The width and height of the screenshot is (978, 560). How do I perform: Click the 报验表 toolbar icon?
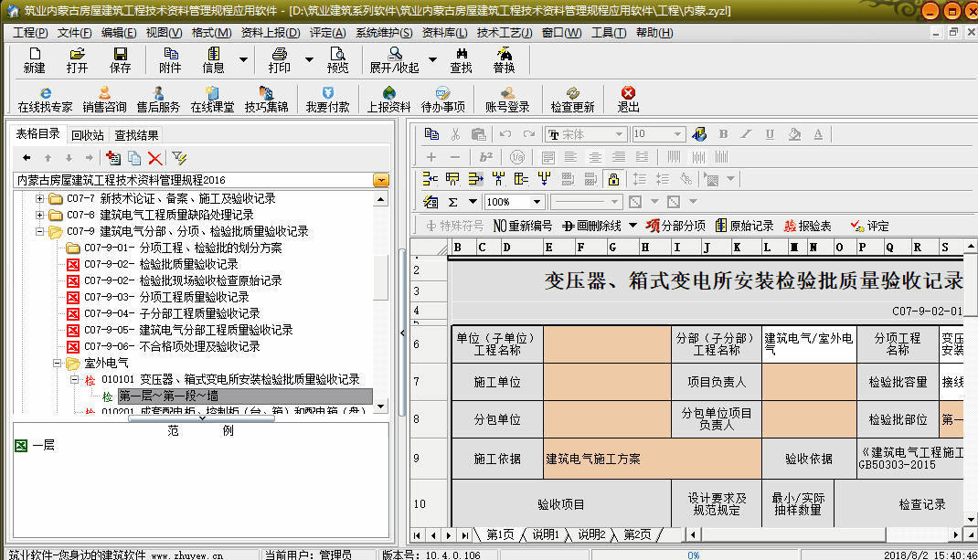(x=807, y=226)
